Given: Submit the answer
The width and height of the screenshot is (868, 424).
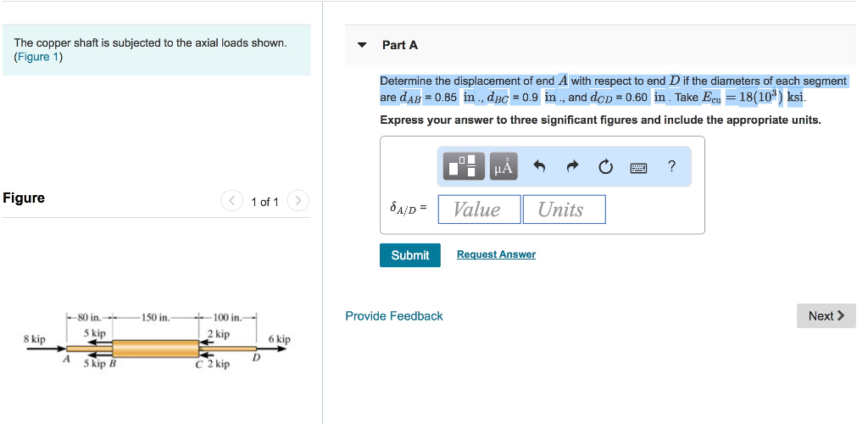Looking at the screenshot, I should point(410,255).
